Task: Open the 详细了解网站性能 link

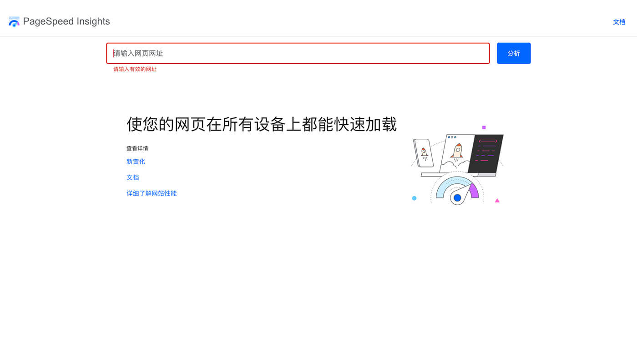Action: (152, 193)
